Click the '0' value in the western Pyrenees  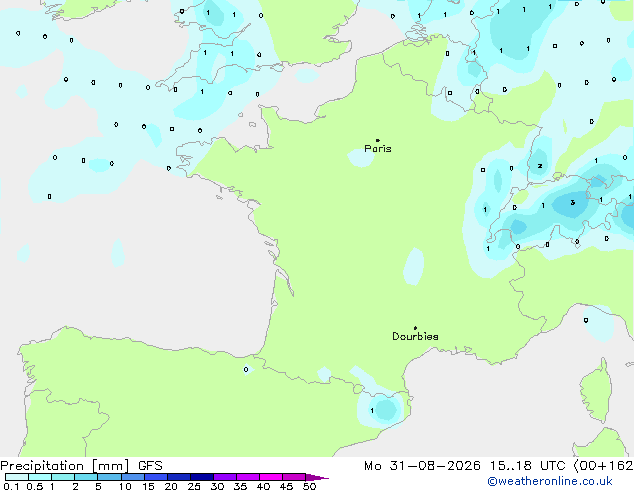(x=246, y=369)
